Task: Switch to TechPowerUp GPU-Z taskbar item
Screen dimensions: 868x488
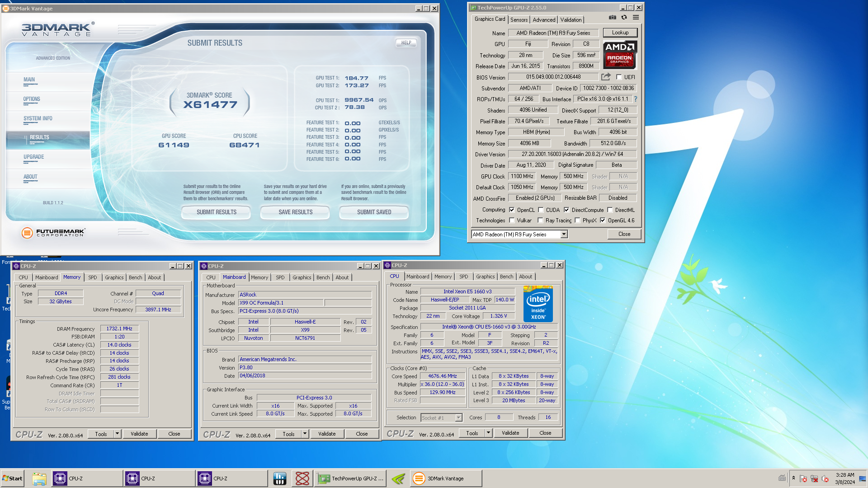Action: [x=350, y=479]
